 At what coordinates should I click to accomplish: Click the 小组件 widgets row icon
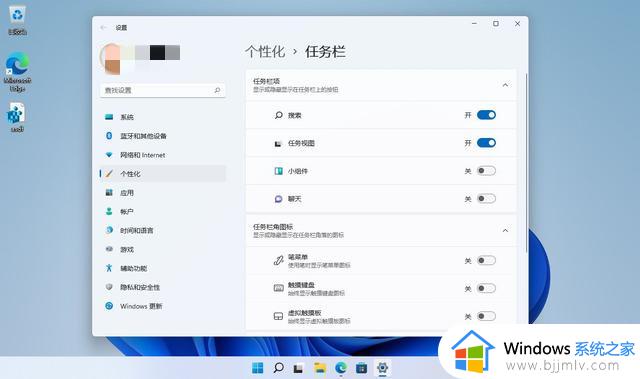click(278, 171)
